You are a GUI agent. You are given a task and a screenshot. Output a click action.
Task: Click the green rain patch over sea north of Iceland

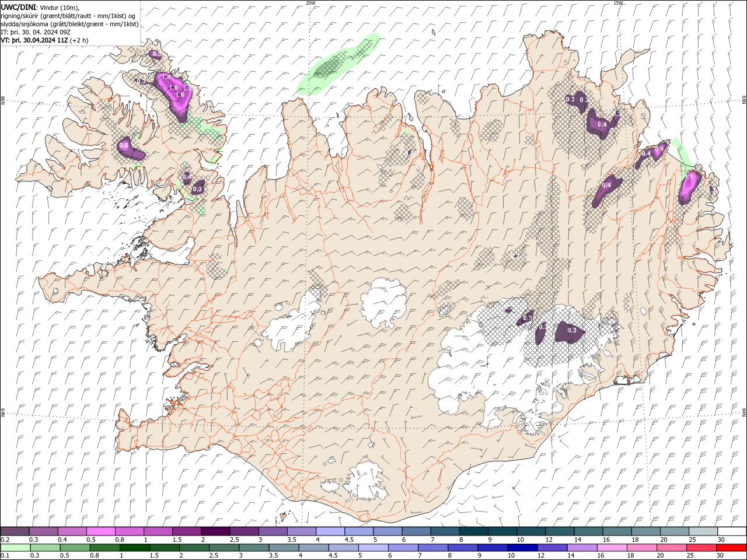tap(337, 64)
